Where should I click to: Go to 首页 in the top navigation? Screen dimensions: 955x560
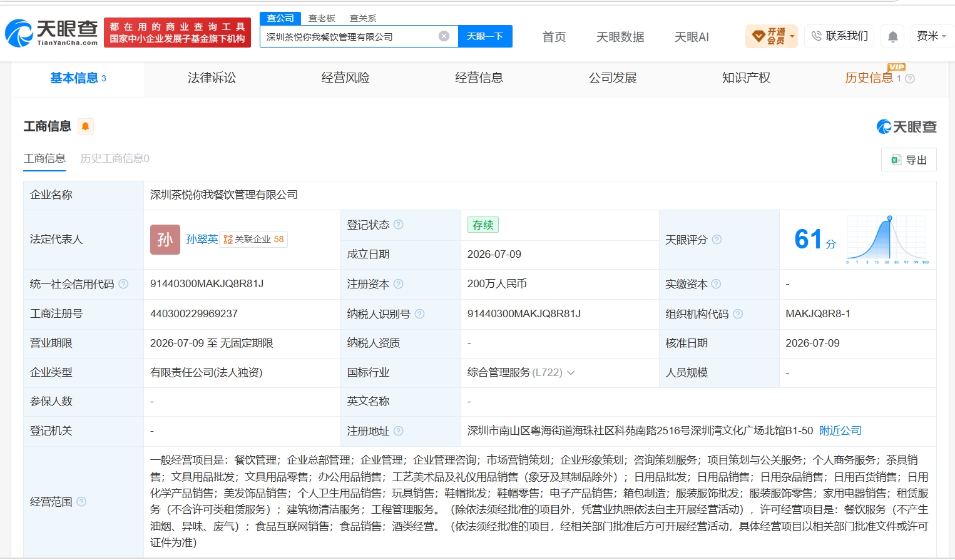click(554, 37)
